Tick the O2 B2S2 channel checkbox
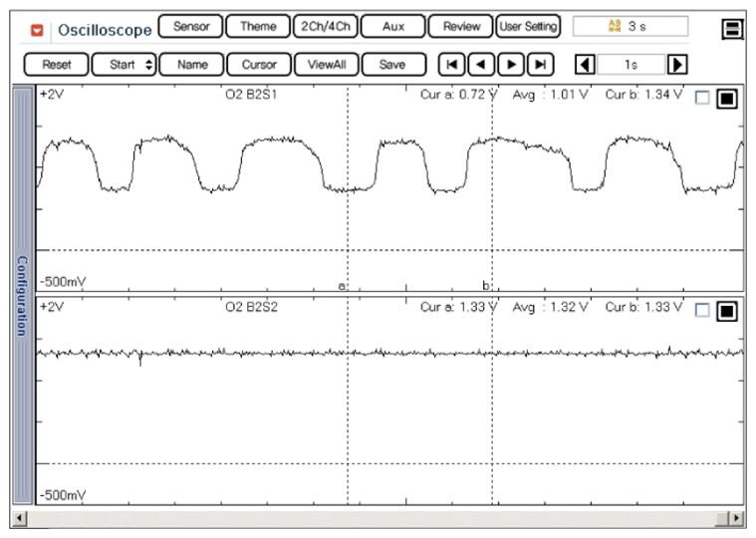756x538 pixels. click(703, 311)
